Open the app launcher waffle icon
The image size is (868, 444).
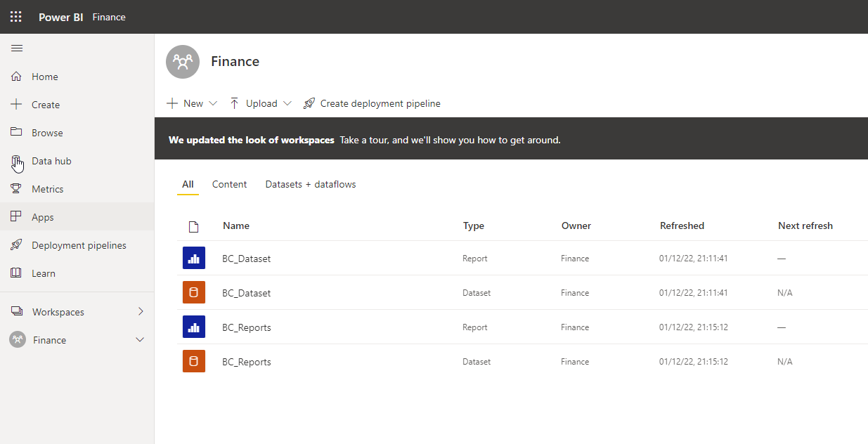coord(15,17)
